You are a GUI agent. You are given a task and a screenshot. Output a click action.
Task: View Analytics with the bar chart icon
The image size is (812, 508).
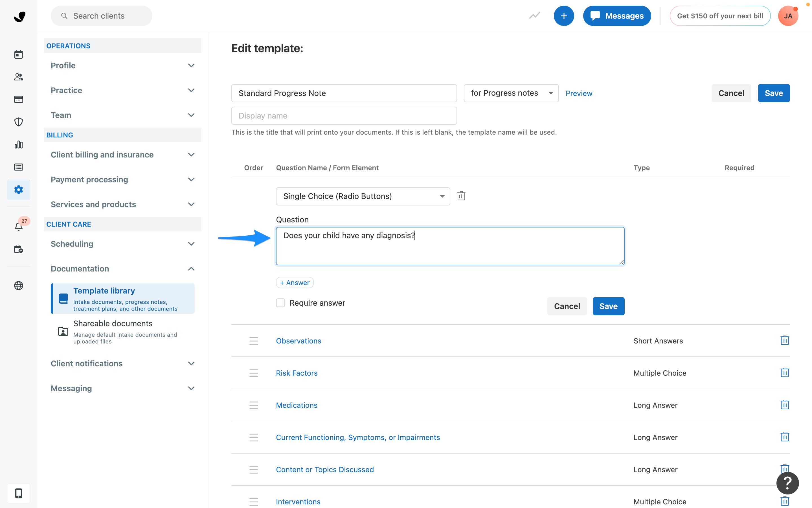coord(18,144)
